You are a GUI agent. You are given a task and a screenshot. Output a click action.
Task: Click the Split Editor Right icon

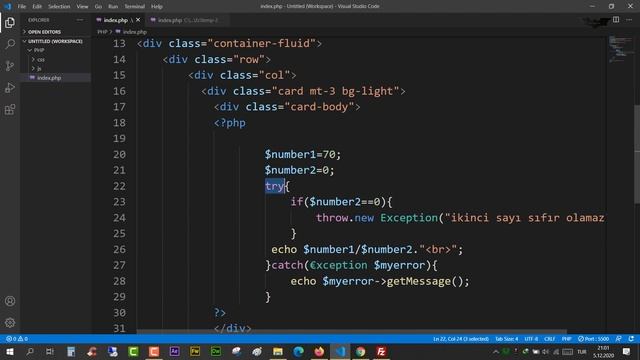(616, 20)
